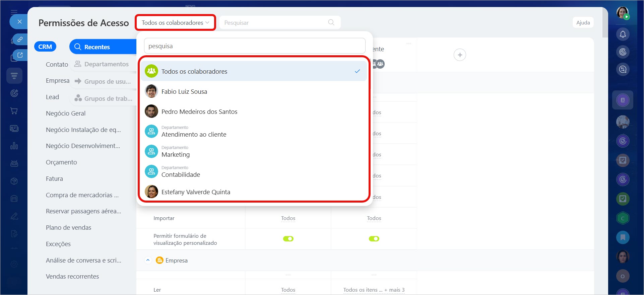Open the Todos os colaboradores dropdown

coord(175,23)
